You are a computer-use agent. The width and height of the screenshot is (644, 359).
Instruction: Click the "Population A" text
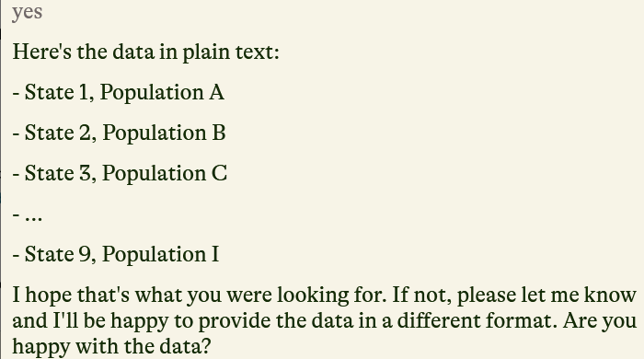pos(162,93)
